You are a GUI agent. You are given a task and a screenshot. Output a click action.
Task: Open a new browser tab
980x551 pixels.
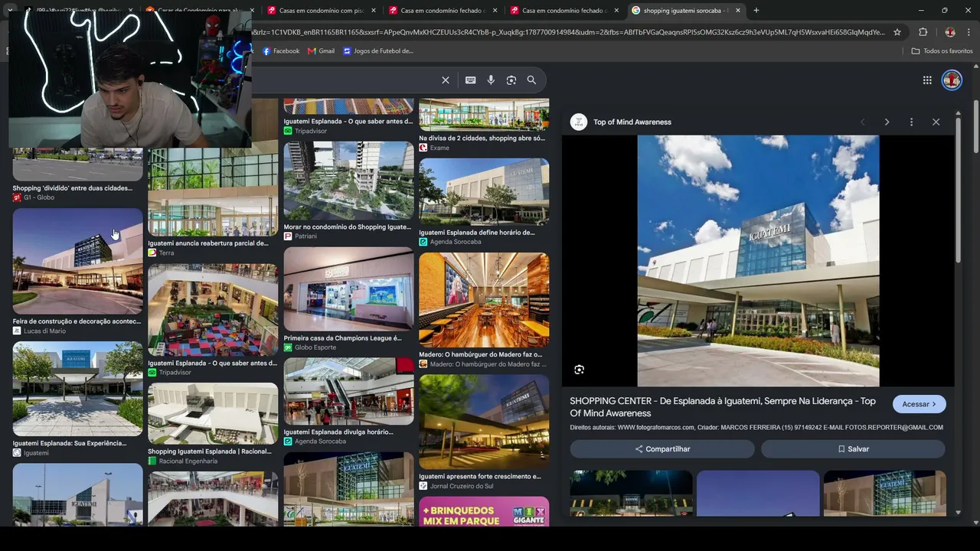(756, 11)
